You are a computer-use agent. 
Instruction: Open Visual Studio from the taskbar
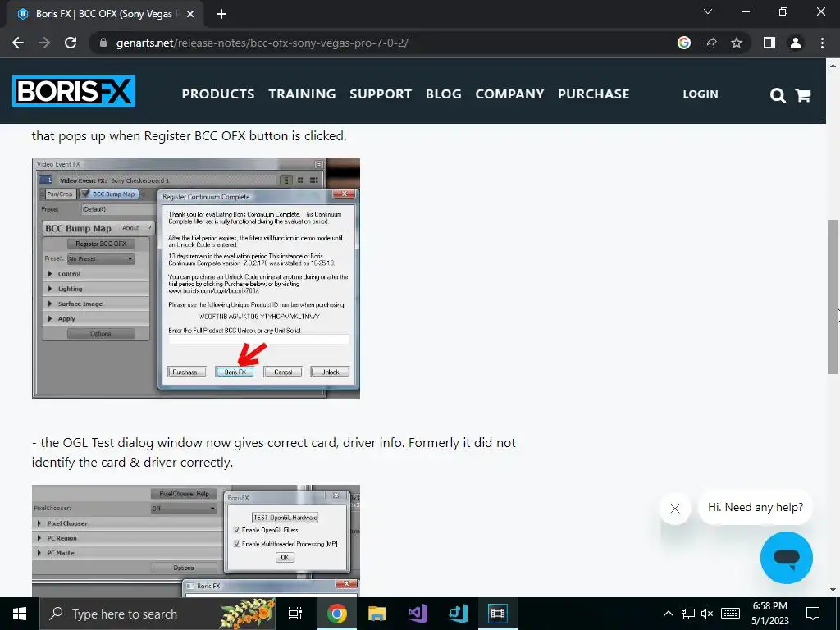418,614
